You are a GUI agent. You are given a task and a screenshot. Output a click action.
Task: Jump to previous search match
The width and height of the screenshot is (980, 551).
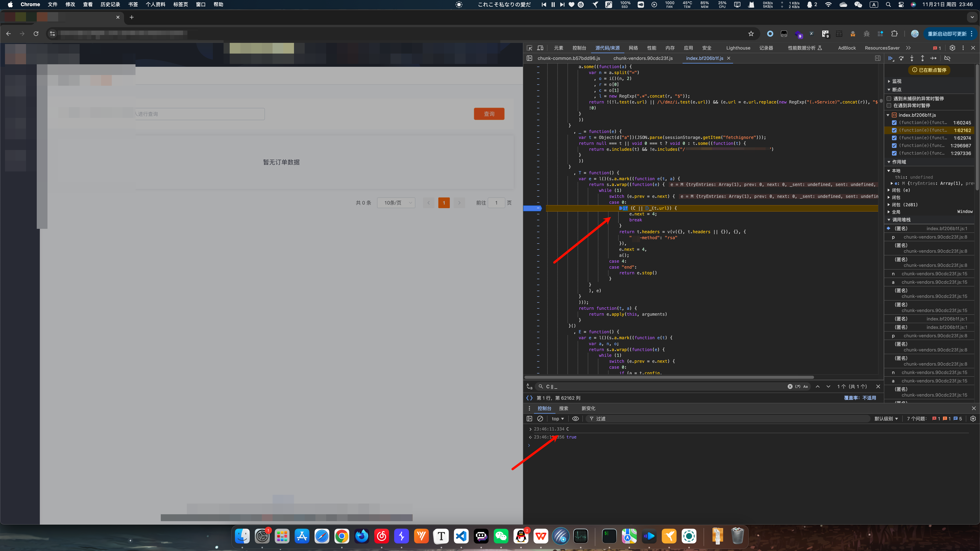click(817, 386)
